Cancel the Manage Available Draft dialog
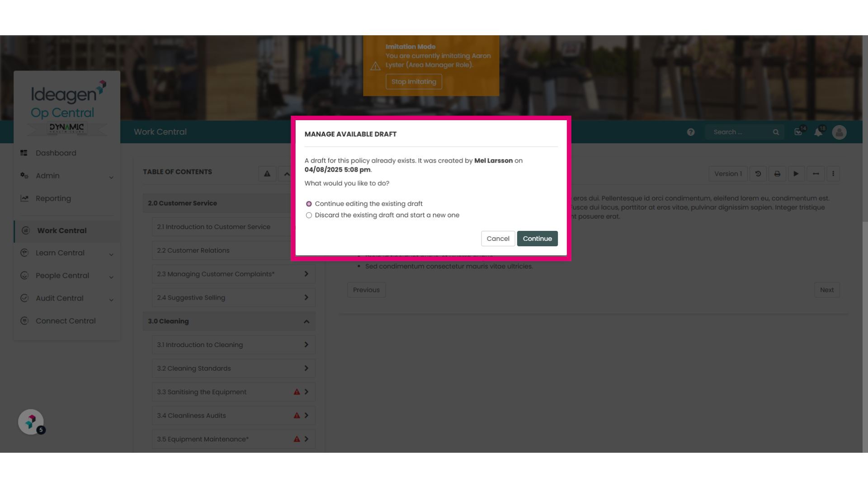 click(x=498, y=239)
